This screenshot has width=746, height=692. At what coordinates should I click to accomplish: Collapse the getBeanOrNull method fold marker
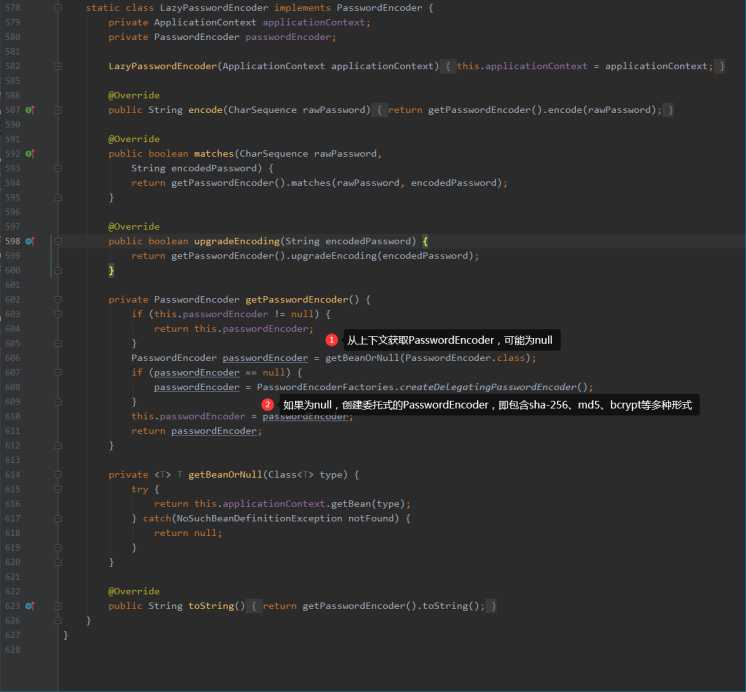click(x=59, y=475)
